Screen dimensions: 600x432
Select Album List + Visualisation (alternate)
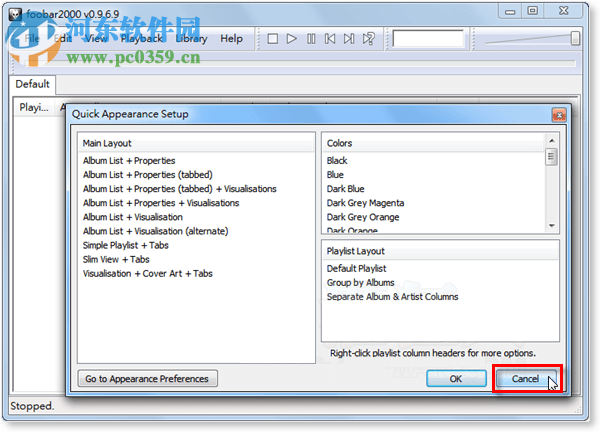pos(155,231)
